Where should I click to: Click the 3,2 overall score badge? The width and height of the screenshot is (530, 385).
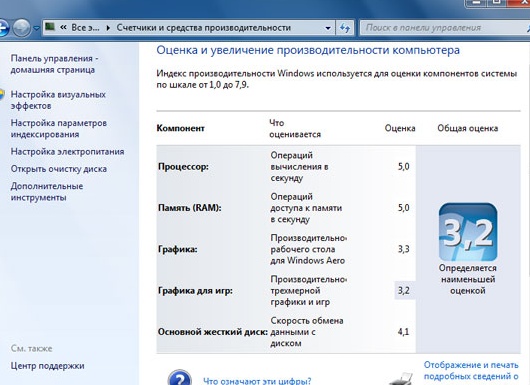(x=468, y=232)
